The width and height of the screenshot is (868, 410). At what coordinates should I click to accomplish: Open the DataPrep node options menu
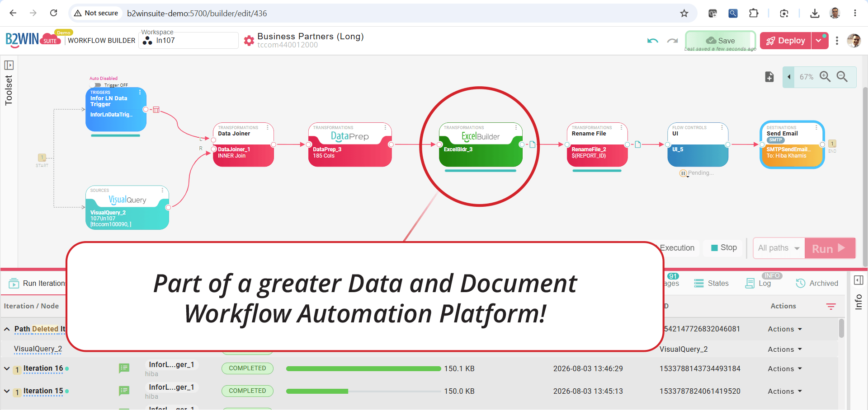(x=385, y=127)
